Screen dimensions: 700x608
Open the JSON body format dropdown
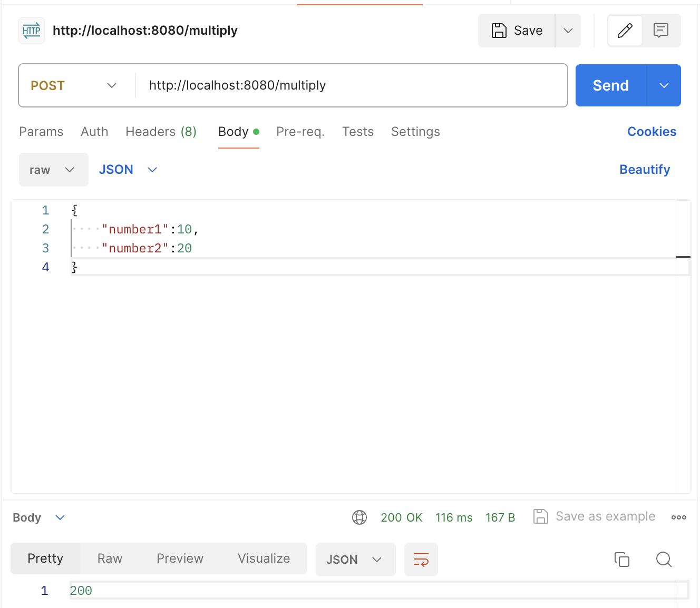pos(128,170)
